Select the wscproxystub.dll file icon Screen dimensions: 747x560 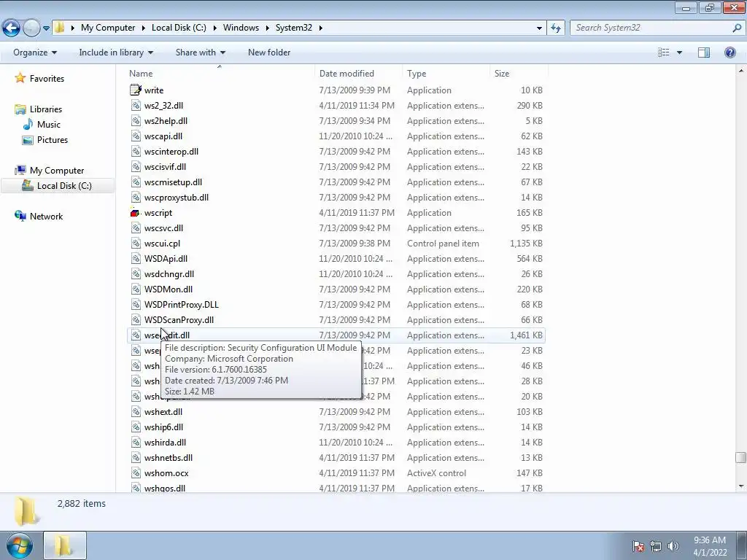(136, 197)
